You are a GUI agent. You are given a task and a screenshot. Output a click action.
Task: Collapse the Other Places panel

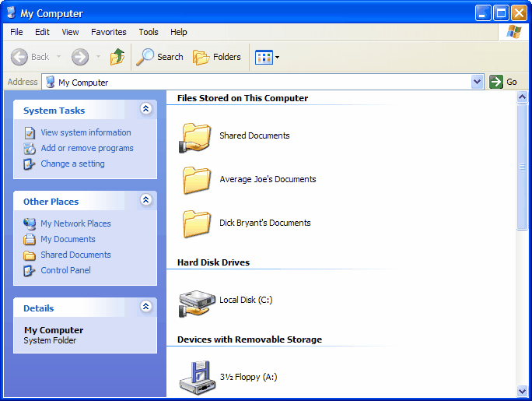146,199
